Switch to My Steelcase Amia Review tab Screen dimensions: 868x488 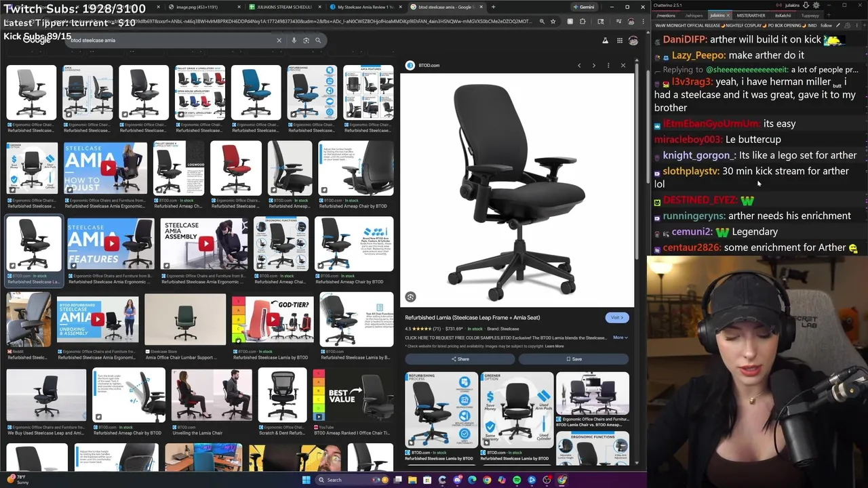pyautogui.click(x=366, y=7)
